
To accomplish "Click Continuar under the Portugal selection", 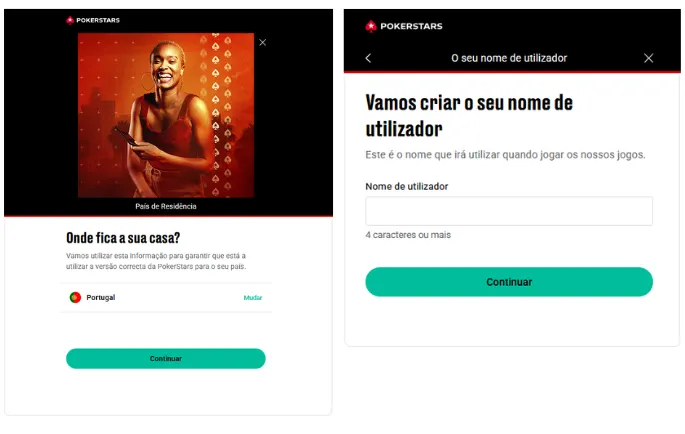I will 166,358.
